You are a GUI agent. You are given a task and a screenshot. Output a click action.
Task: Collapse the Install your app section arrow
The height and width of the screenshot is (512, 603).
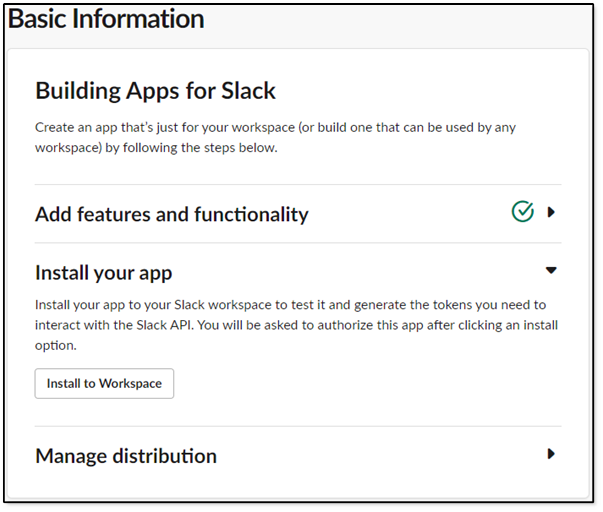pos(551,270)
